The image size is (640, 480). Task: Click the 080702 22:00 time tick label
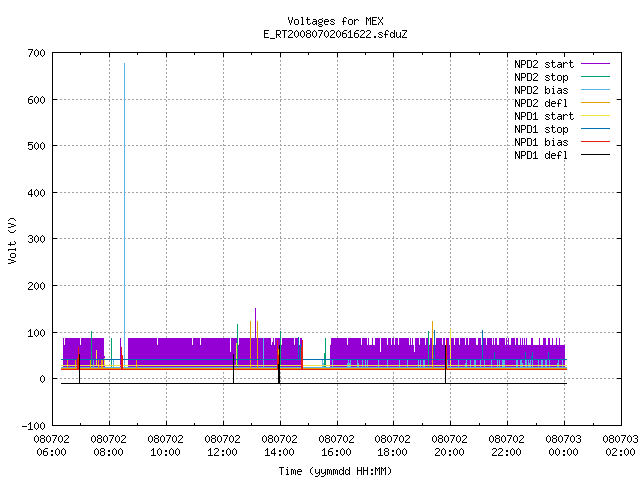pos(507,446)
